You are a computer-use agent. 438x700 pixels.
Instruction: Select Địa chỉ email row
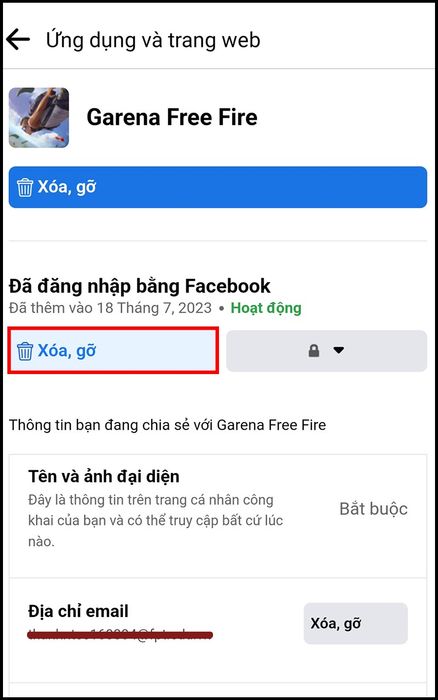point(218,629)
